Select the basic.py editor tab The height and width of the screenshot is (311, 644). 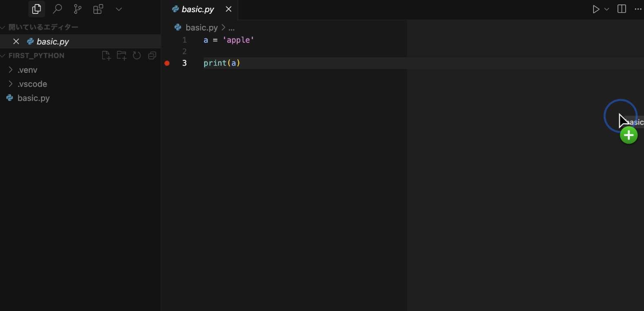pyautogui.click(x=198, y=9)
